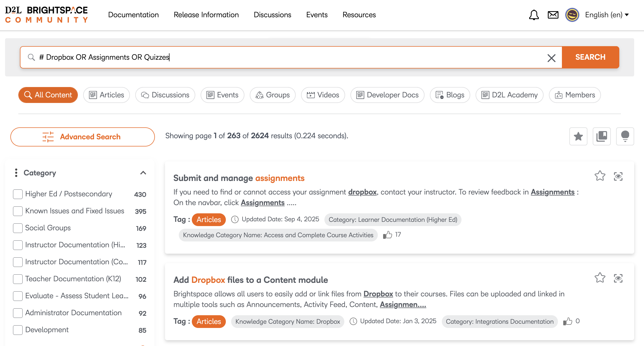This screenshot has height=346, width=644.
Task: Enable the Social Groups category checkbox
Action: (x=18, y=228)
